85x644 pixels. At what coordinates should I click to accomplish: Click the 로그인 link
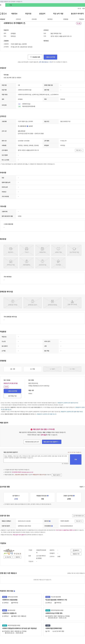tap(79, 8)
